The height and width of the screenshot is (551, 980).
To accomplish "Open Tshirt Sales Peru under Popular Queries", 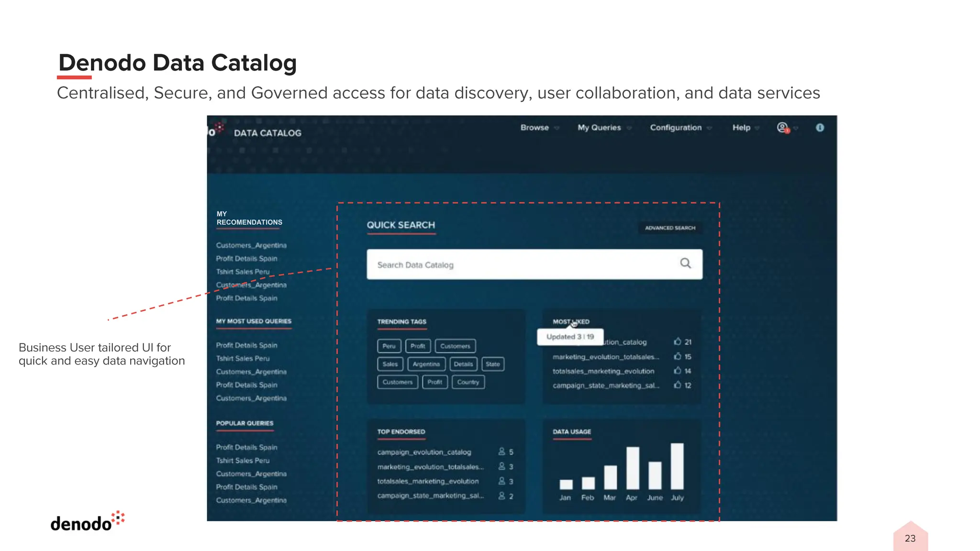I will [x=243, y=461].
